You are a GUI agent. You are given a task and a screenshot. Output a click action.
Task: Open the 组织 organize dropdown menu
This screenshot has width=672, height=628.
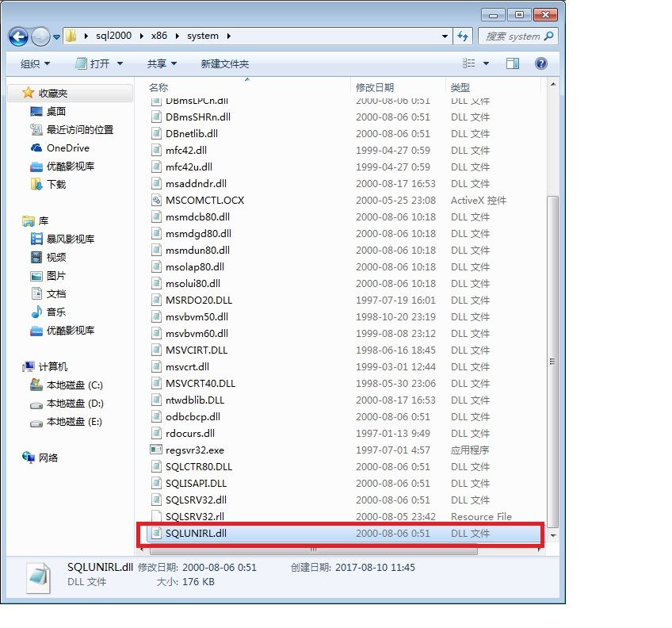point(35,63)
